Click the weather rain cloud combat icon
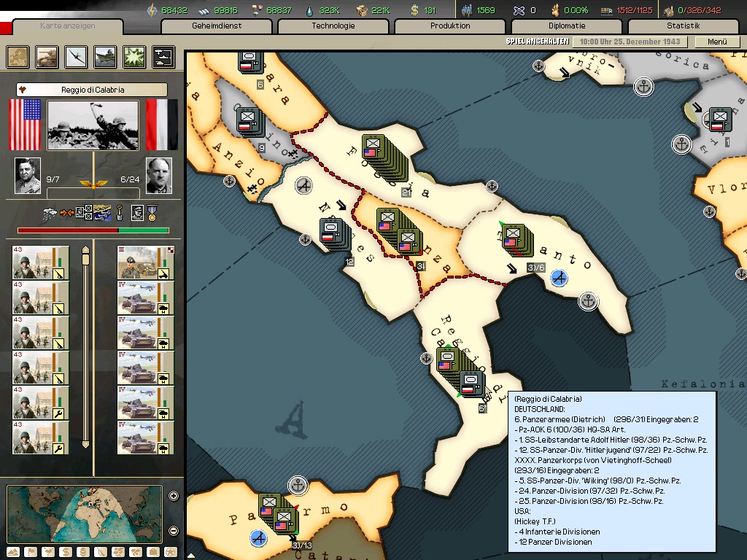The height and width of the screenshot is (560, 747). pos(49,214)
